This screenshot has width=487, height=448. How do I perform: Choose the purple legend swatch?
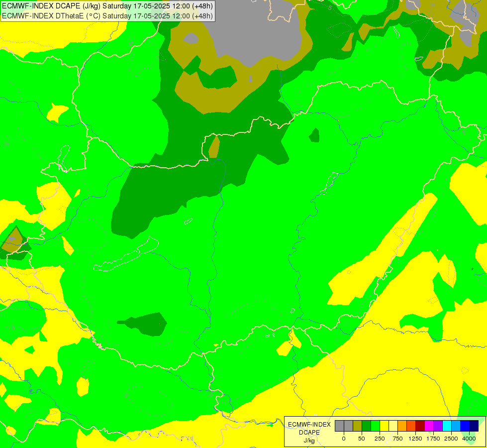438,426
